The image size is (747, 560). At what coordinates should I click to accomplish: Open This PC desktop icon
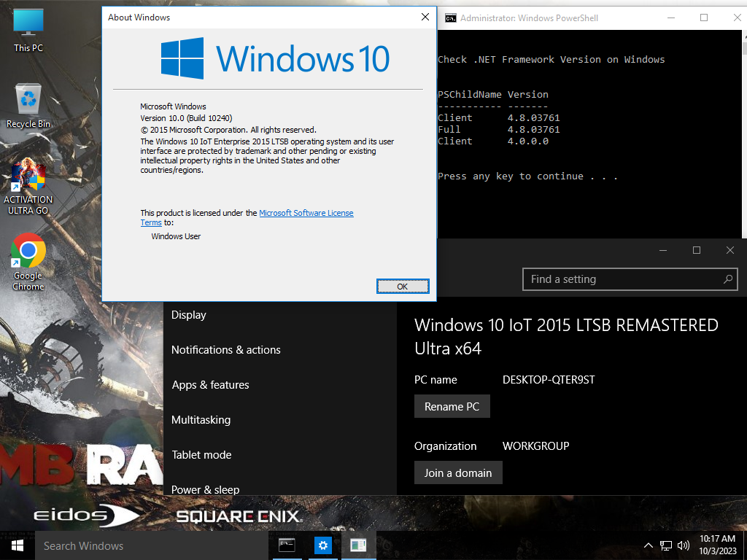coord(28,31)
